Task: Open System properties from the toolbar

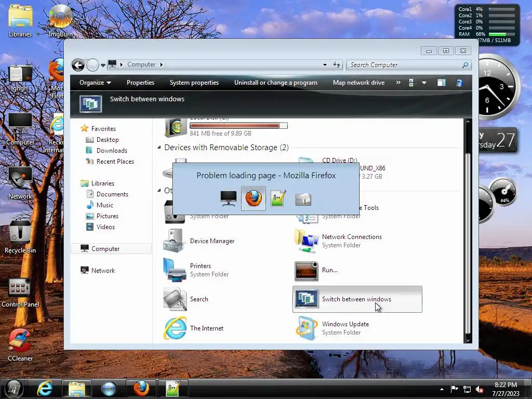Action: point(194,83)
